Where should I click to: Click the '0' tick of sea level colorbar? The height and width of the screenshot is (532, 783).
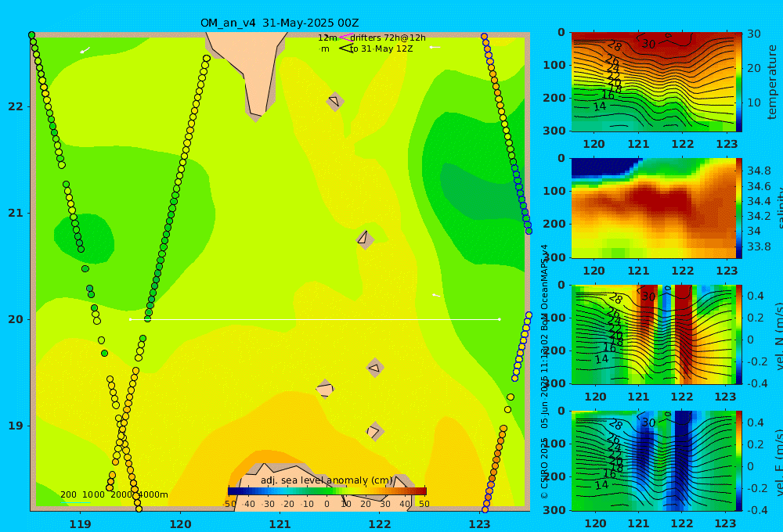(x=327, y=504)
